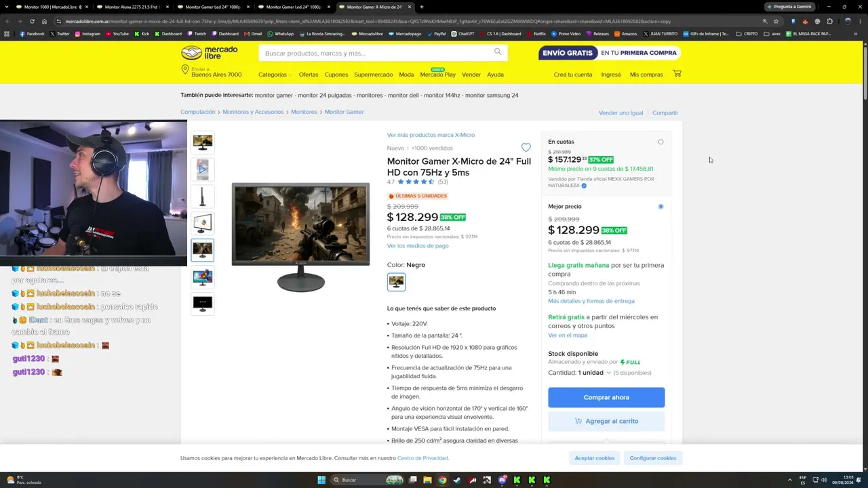Click the location pin icon for Buenos Aires
Screen dimensions: 868x488
pos(184,70)
